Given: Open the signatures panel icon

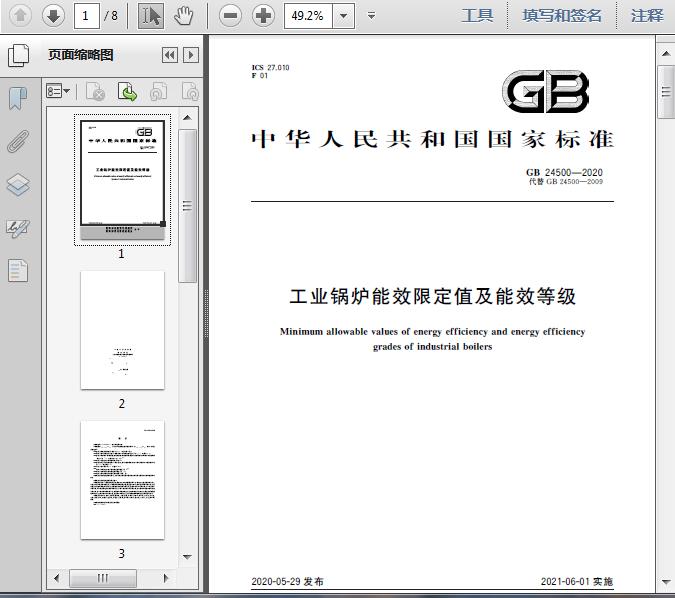Looking at the screenshot, I should pos(18,228).
